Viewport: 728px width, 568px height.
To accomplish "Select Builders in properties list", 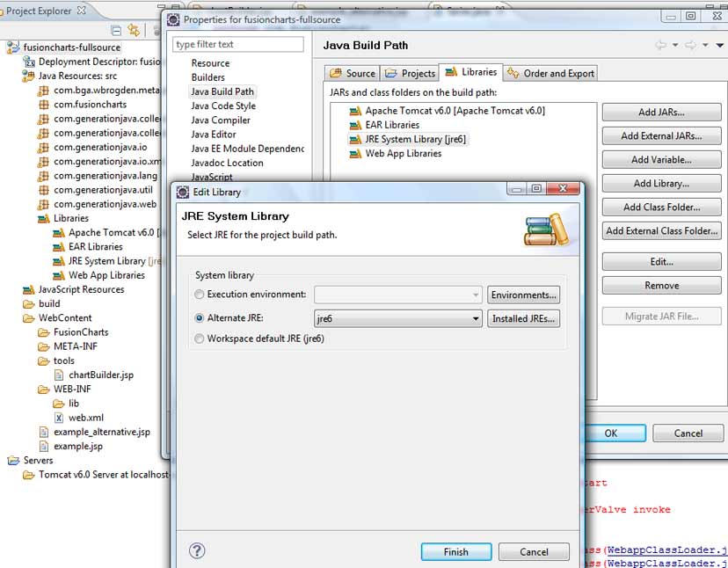I will [x=208, y=77].
